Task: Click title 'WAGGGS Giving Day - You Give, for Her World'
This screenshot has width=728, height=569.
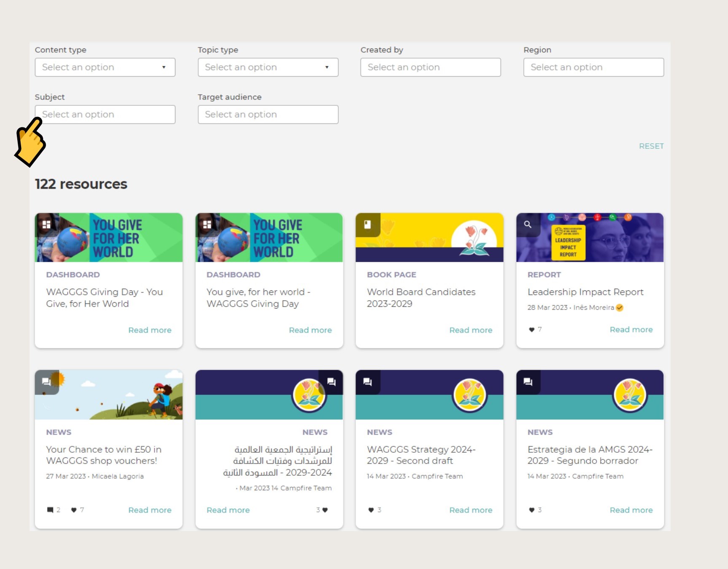Action: tap(104, 298)
